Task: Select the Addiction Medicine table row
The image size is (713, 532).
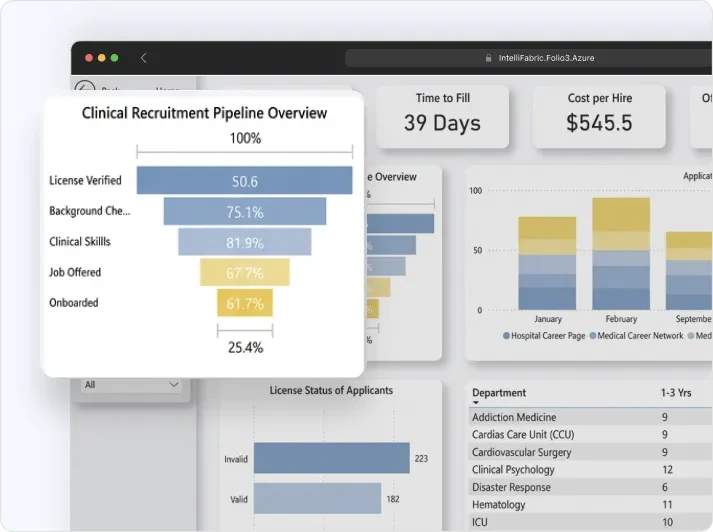Action: (590, 417)
